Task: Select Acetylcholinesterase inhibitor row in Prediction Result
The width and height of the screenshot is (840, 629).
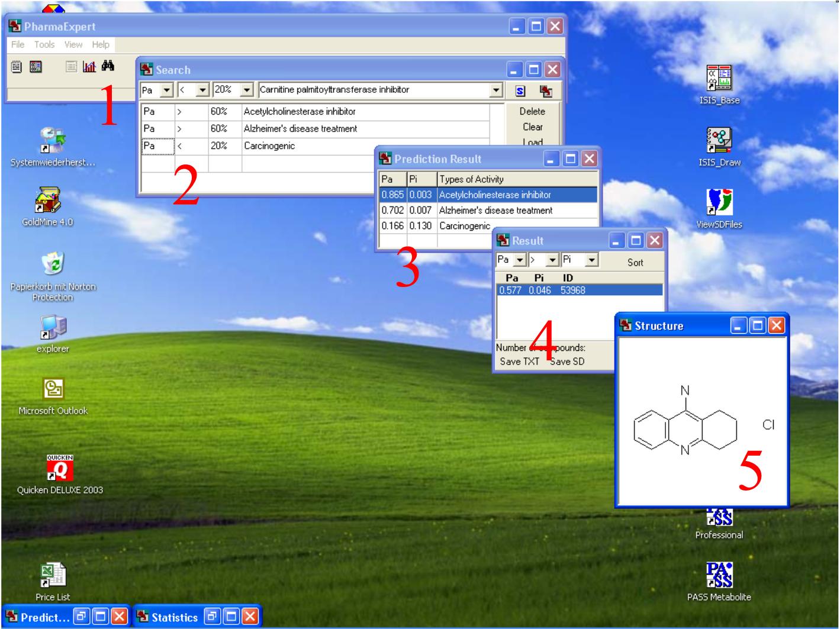Action: click(x=488, y=195)
